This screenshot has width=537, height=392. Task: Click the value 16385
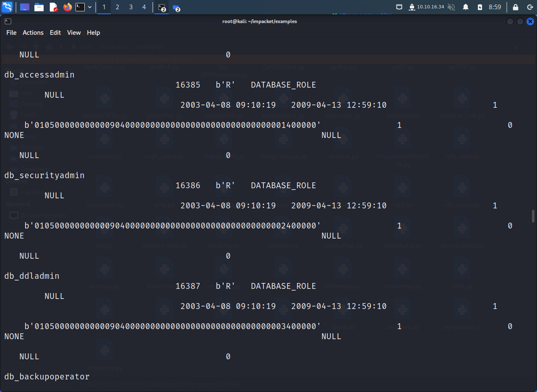coord(188,85)
